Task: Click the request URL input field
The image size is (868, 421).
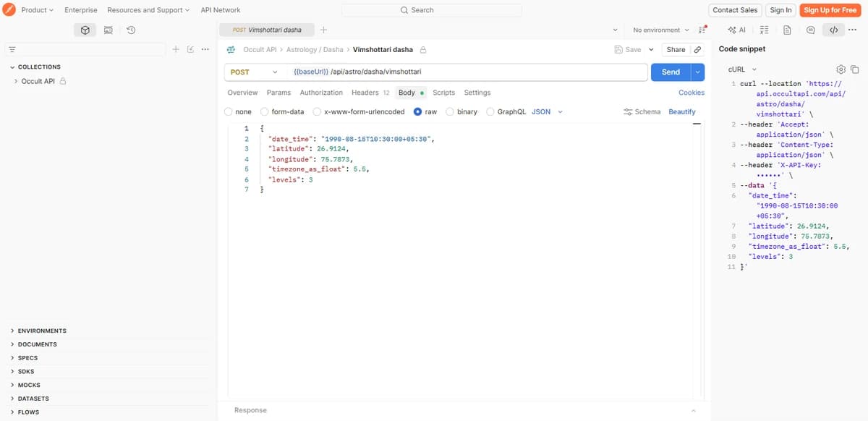Action: pyautogui.click(x=467, y=72)
